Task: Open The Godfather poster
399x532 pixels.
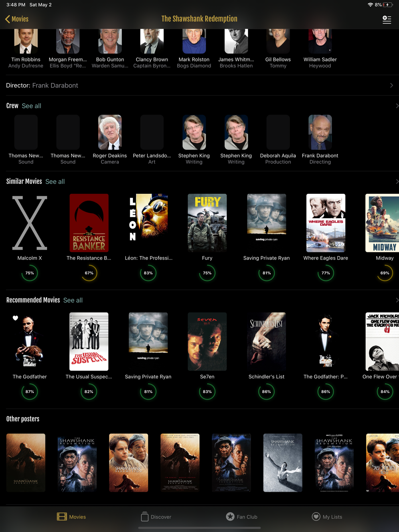Action: 30,341
